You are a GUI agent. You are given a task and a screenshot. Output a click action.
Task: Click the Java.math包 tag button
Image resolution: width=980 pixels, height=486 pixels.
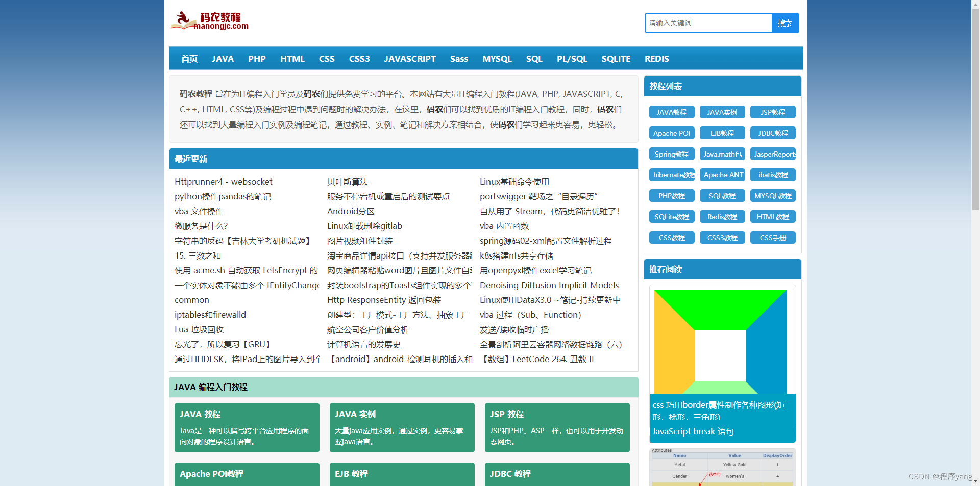[722, 154]
